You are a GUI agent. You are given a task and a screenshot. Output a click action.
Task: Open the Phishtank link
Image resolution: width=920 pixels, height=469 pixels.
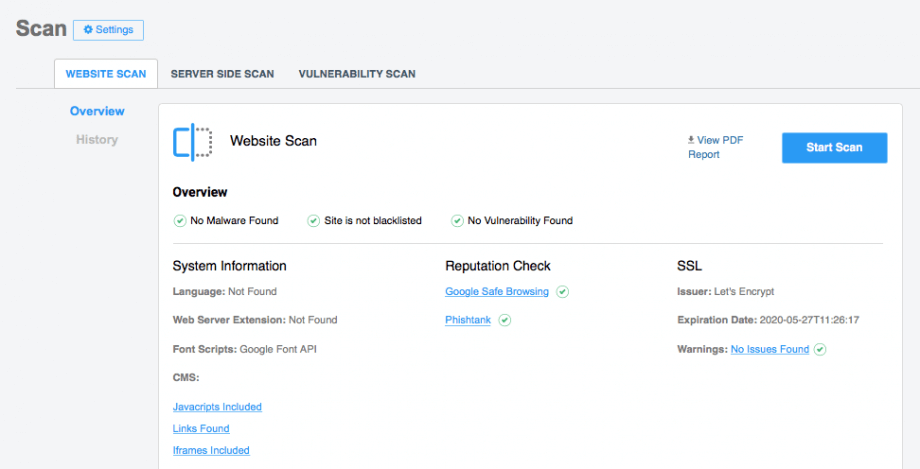[x=468, y=320]
